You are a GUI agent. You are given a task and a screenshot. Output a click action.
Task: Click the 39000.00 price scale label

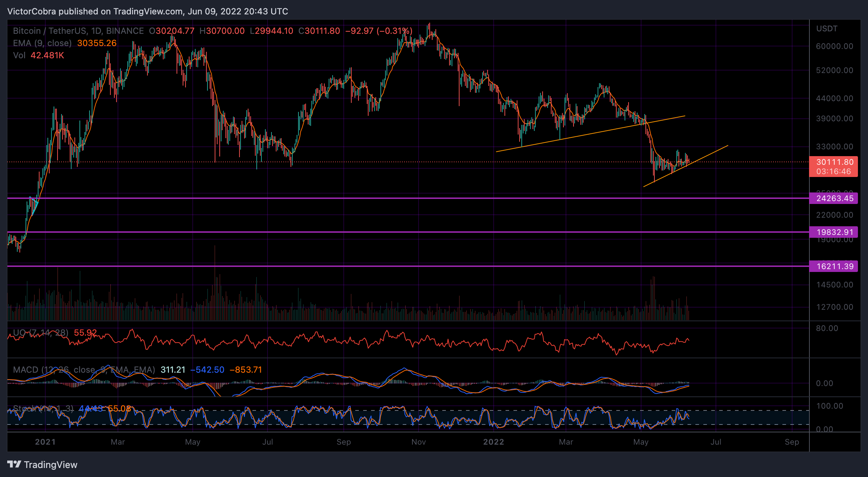pyautogui.click(x=835, y=118)
